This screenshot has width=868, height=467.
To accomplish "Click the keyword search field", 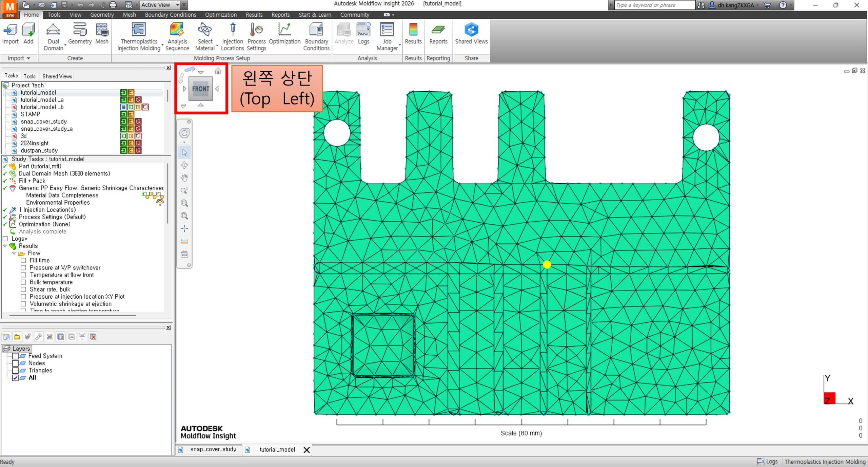I will tap(654, 5).
